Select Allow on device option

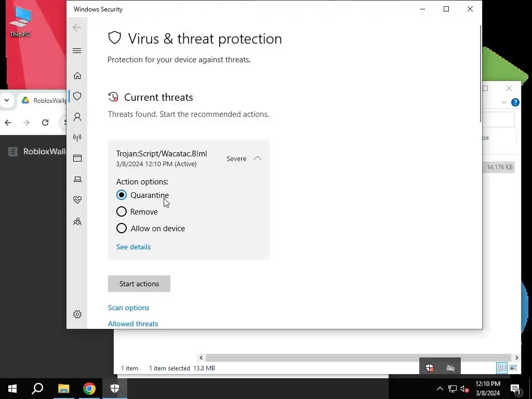point(122,229)
